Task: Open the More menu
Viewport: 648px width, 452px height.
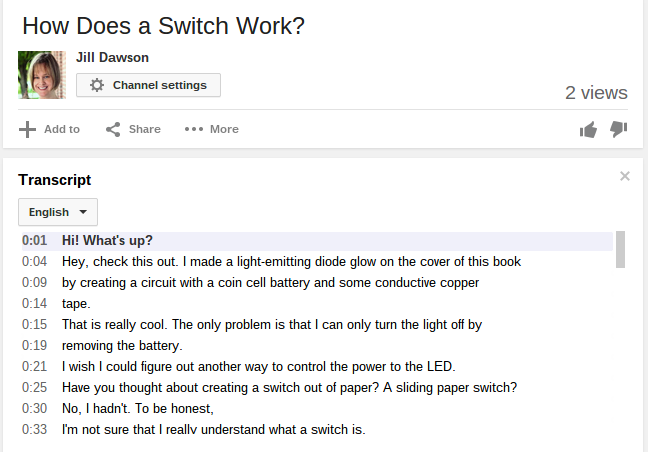Action: pos(212,129)
